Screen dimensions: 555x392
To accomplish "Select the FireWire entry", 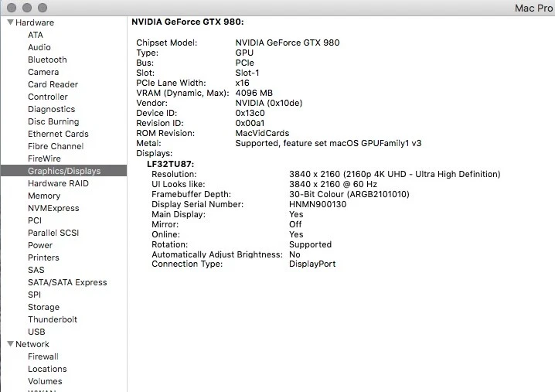I will click(44, 159).
